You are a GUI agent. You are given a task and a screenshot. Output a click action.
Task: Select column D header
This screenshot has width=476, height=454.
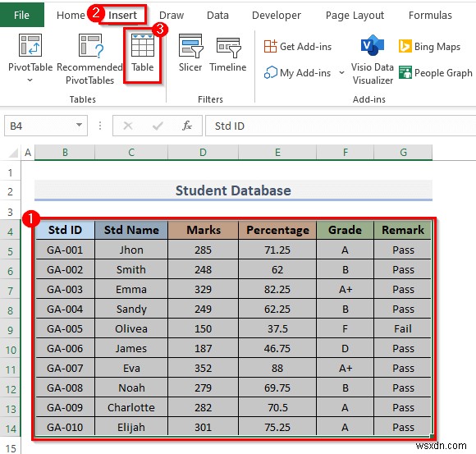coord(203,152)
